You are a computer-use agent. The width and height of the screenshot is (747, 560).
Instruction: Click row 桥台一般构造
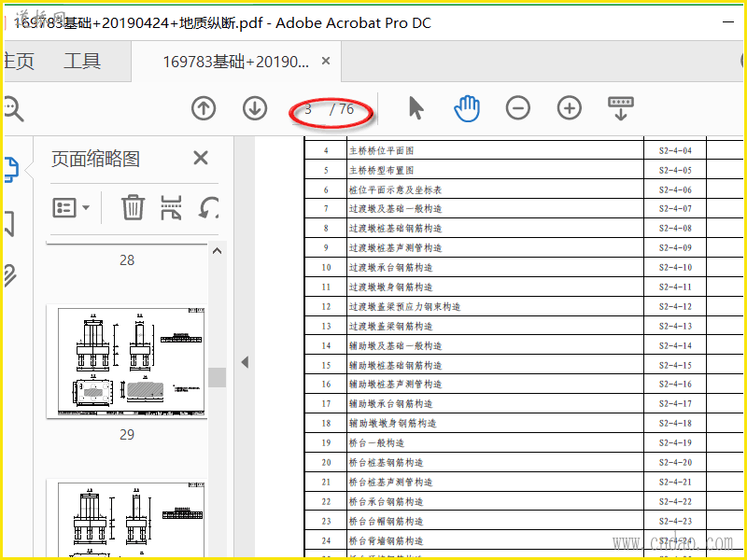524,442
